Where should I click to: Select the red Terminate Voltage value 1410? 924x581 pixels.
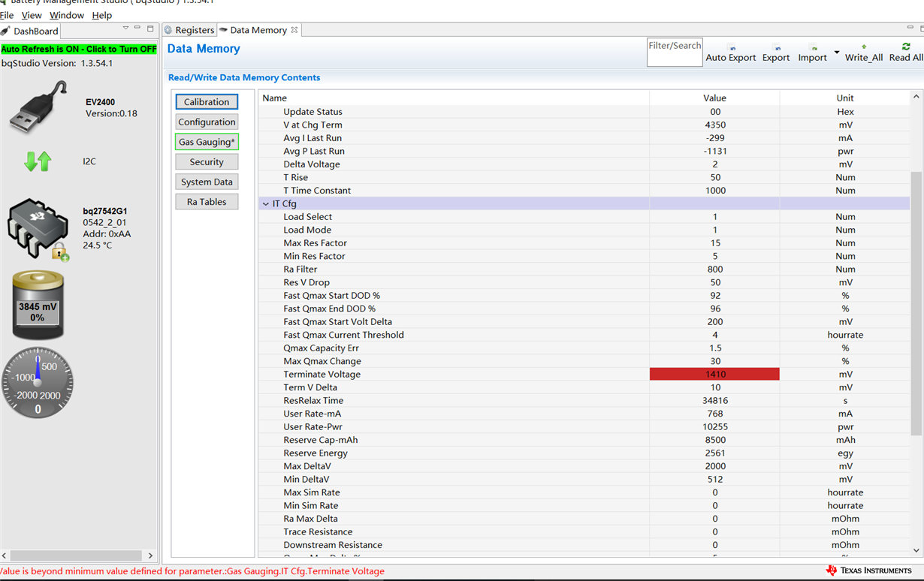point(714,374)
